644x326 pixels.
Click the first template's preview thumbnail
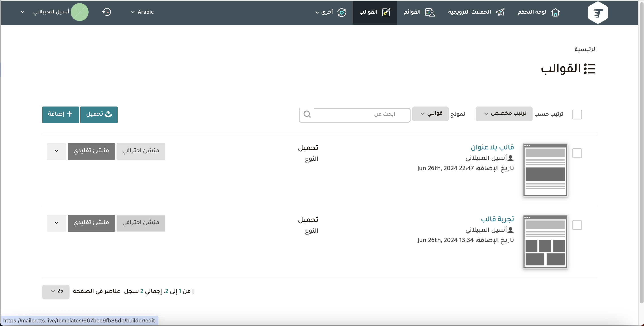click(545, 170)
